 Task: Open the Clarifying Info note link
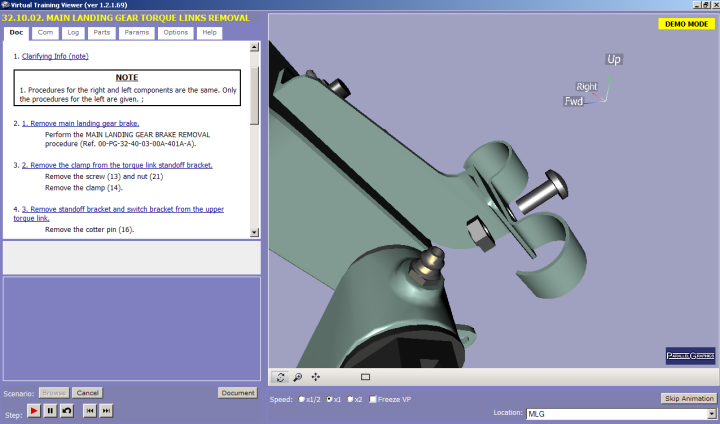click(x=55, y=56)
